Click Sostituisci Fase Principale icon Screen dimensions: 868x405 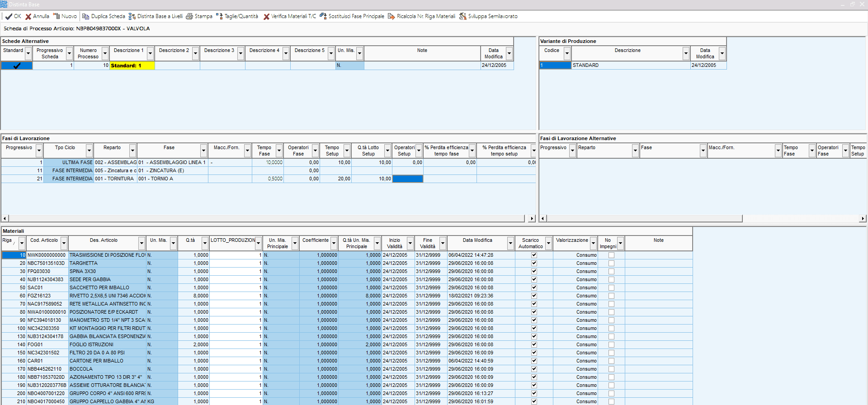click(x=323, y=16)
